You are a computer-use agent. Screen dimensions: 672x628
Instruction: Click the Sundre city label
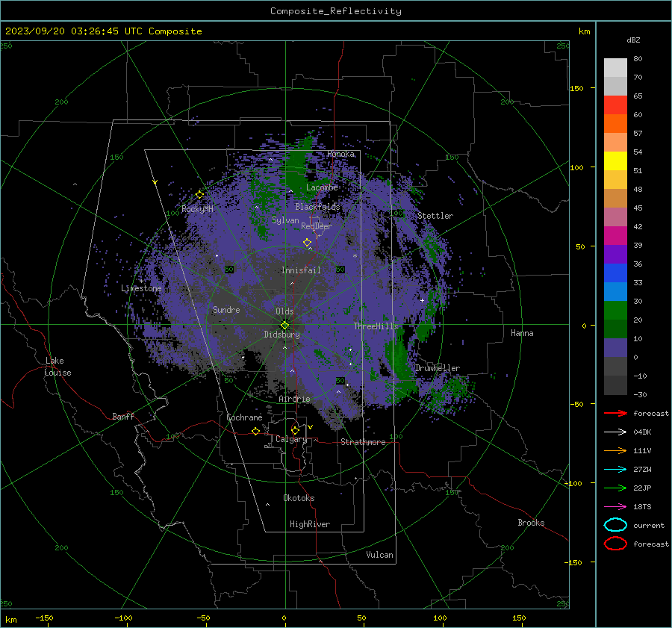[x=226, y=309]
